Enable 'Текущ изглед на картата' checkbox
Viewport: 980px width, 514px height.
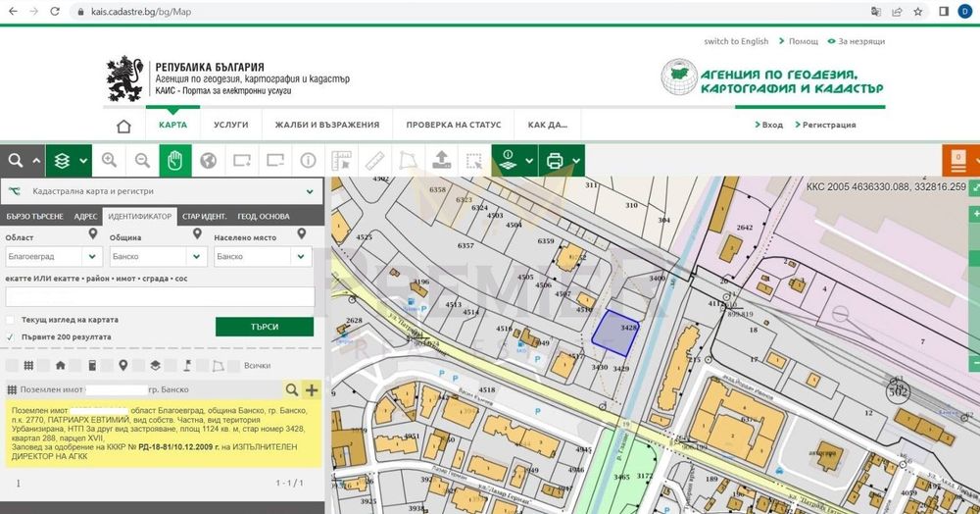(10, 320)
